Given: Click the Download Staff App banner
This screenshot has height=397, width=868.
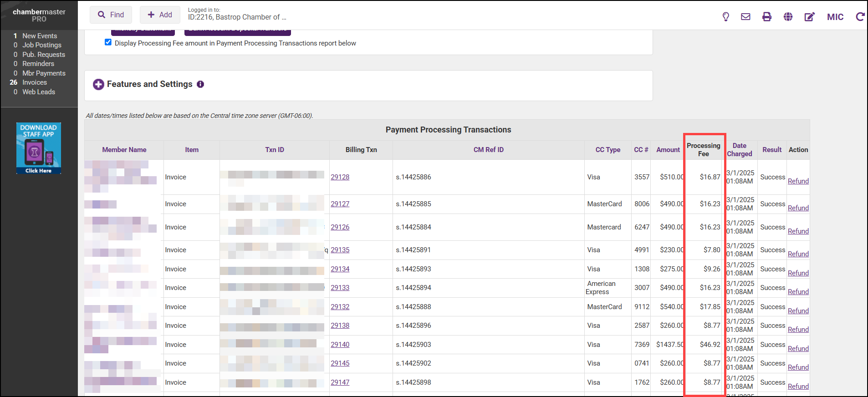Looking at the screenshot, I should pyautogui.click(x=39, y=148).
